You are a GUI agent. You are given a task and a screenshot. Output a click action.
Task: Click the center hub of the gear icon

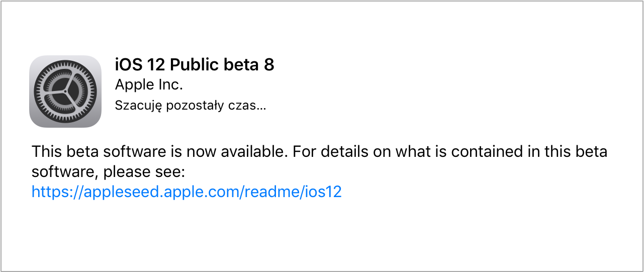click(x=65, y=92)
